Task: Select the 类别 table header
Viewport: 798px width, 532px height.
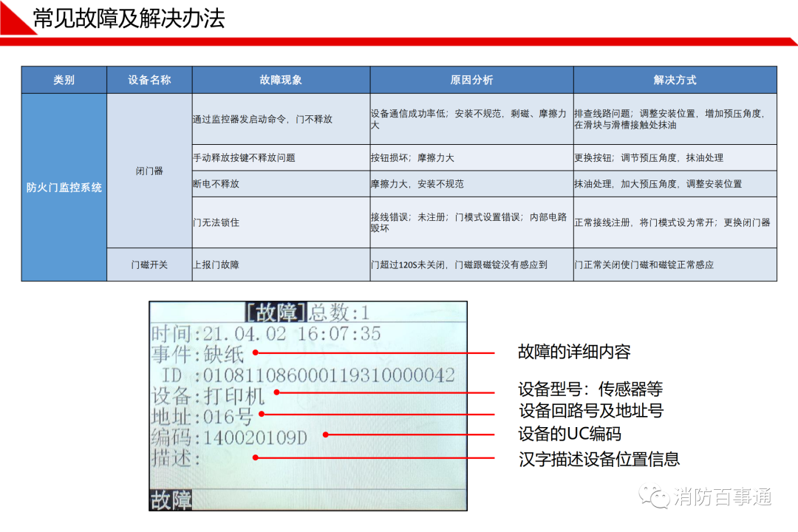Action: 64,80
